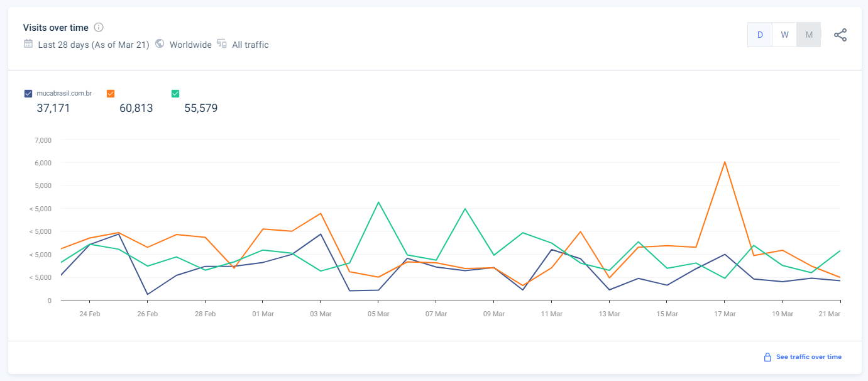This screenshot has width=868, height=381.
Task: Switch to the weekly W view
Action: point(784,35)
